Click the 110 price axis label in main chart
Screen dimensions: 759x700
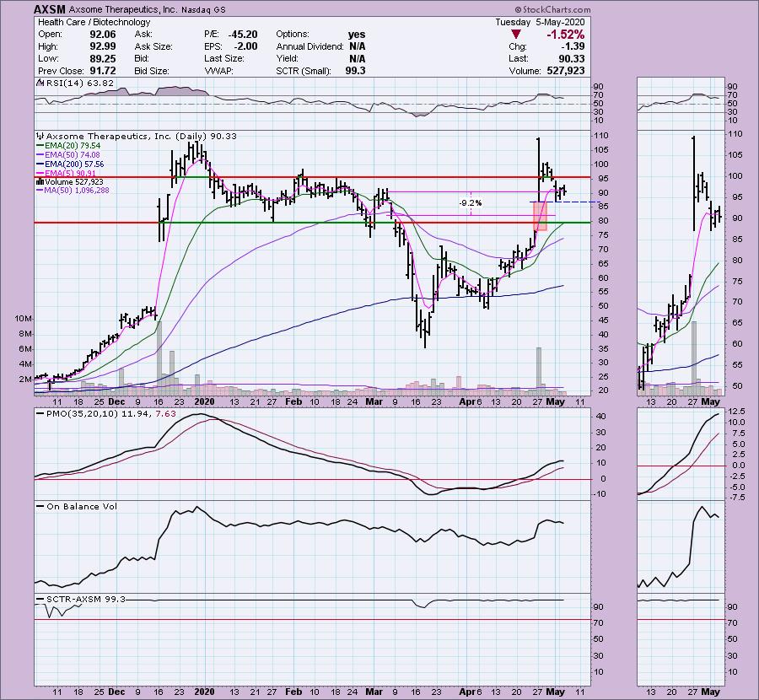click(x=602, y=136)
